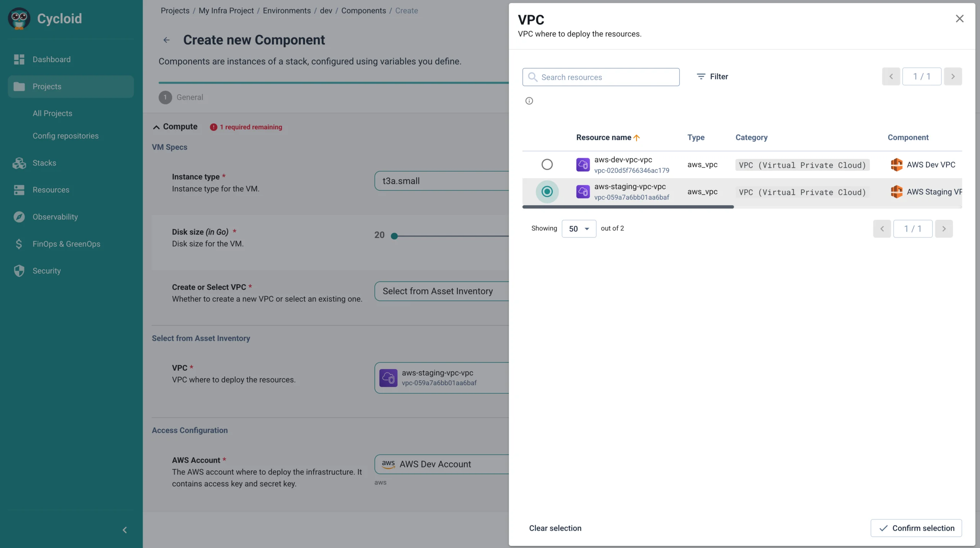Open All Projects in sidebar
Viewport: 980px width, 548px height.
(x=52, y=113)
